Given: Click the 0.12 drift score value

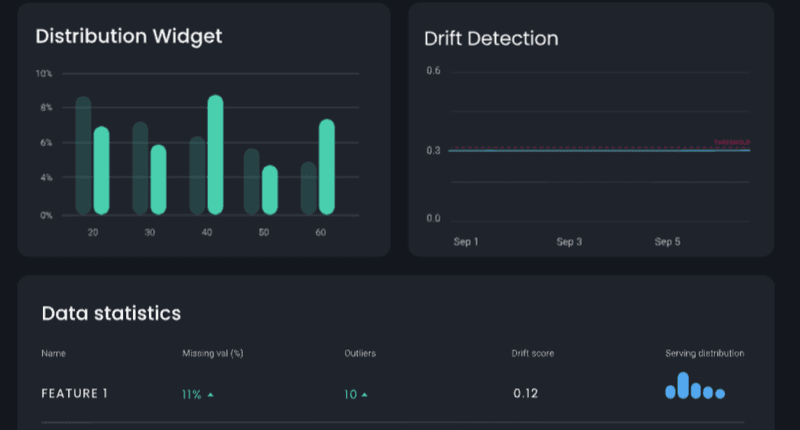Looking at the screenshot, I should pos(526,394).
